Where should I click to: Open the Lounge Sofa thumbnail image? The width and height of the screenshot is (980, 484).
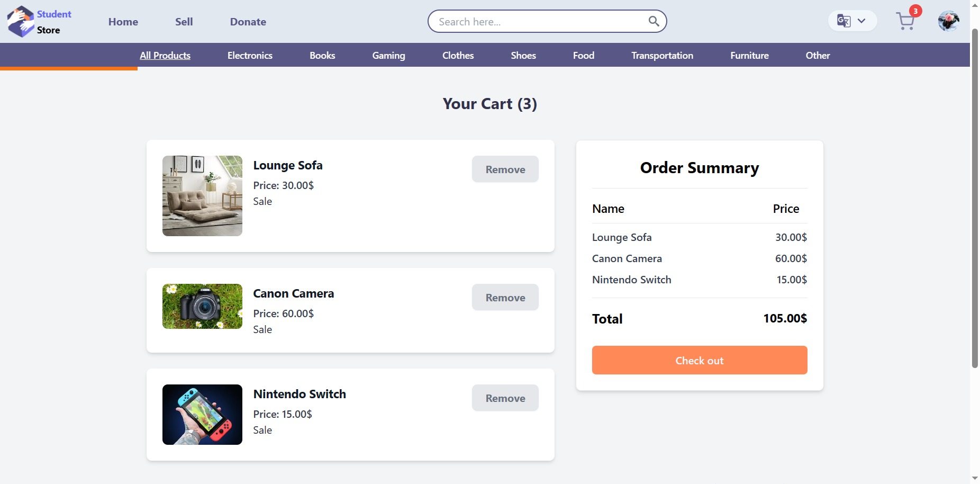202,196
